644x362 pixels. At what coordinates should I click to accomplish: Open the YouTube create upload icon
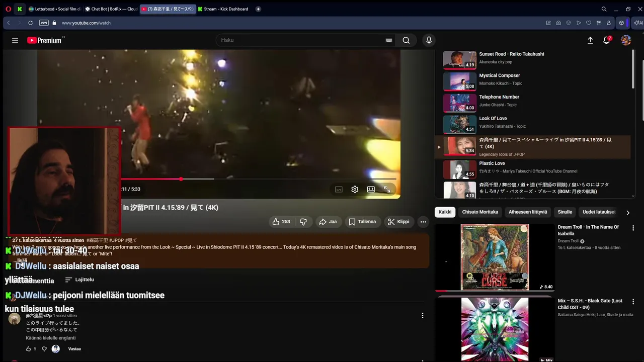[590, 40]
